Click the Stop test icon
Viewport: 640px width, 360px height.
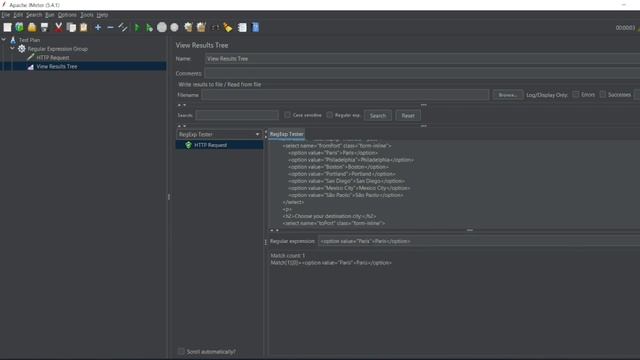click(x=162, y=27)
